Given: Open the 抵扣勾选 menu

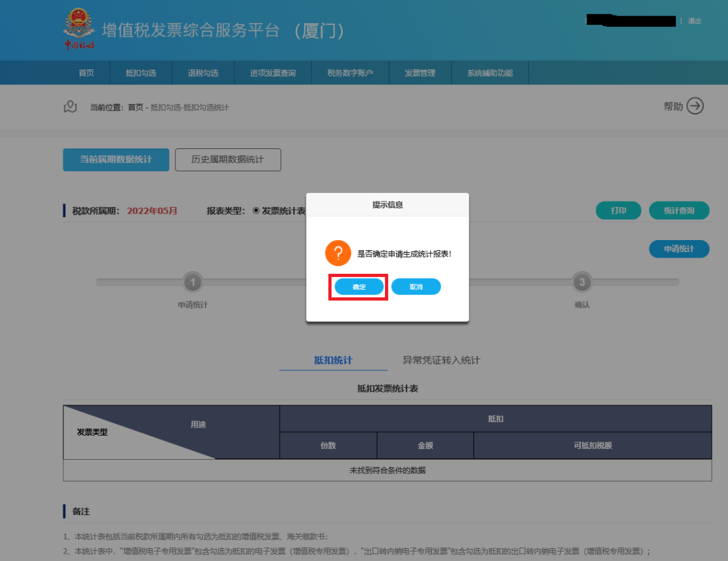Looking at the screenshot, I should click(141, 73).
